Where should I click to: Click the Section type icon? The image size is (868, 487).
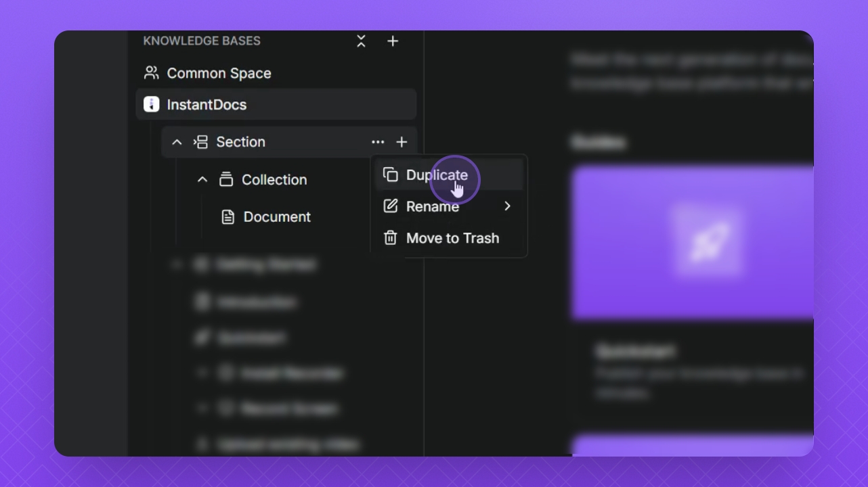(x=200, y=142)
